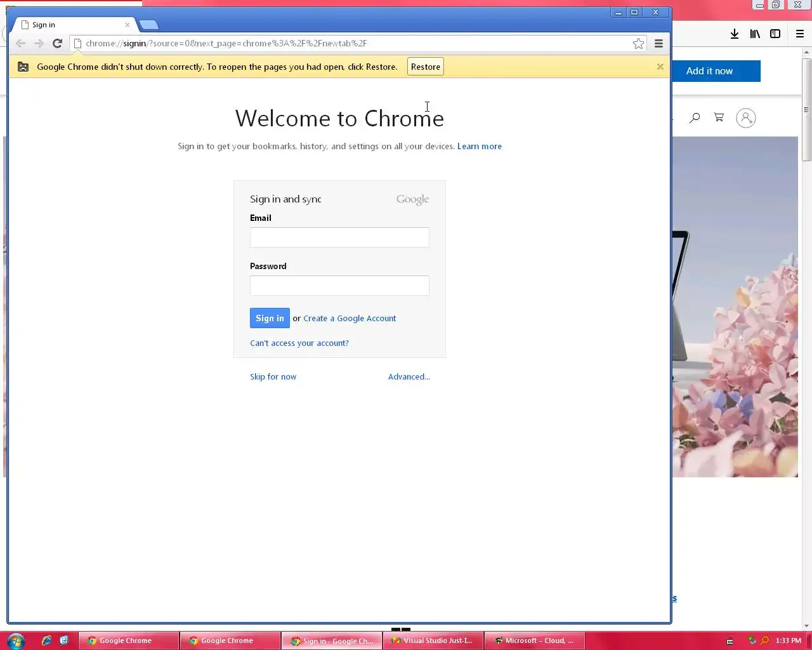Switch to 'Microsoft – Cloud, ...' taskbar item

535,640
